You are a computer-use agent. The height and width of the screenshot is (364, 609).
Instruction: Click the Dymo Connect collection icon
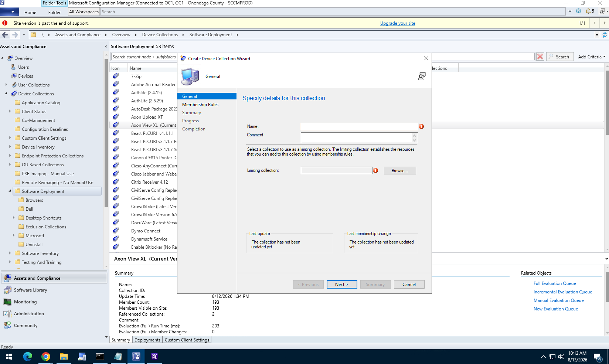coord(116,231)
